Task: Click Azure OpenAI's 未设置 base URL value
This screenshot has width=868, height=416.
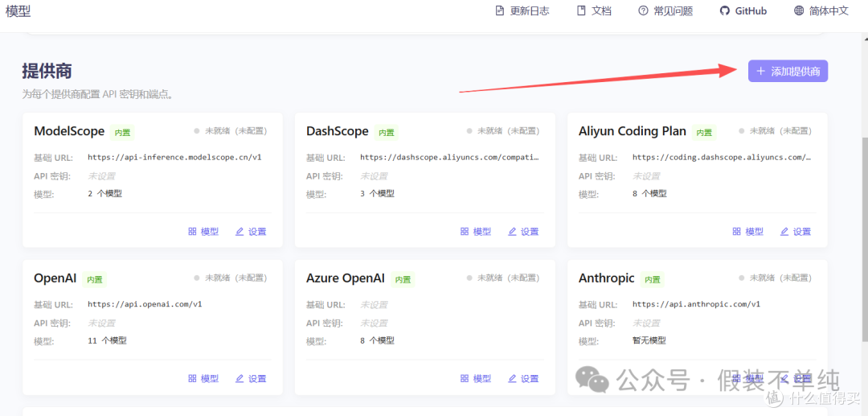Action: coord(374,304)
